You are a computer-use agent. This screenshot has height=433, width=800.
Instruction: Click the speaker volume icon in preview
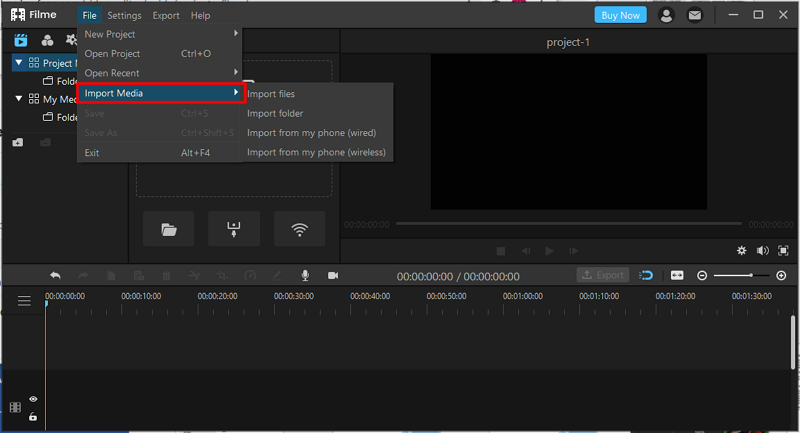(x=763, y=250)
